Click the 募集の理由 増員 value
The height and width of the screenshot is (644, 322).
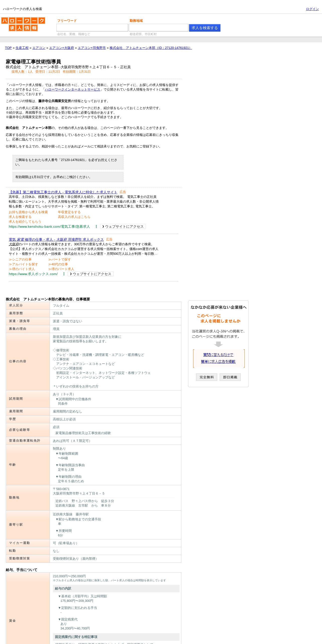(x=56, y=329)
